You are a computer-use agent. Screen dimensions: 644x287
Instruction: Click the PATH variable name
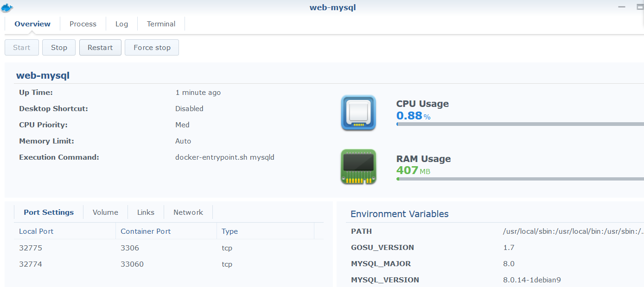tap(362, 231)
